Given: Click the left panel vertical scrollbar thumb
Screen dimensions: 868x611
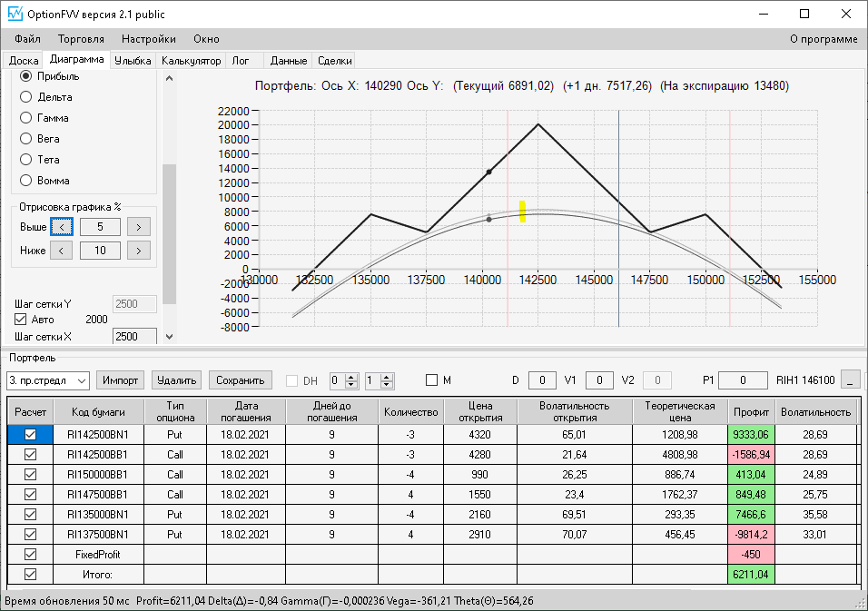Looking at the screenshot, I should [x=170, y=234].
